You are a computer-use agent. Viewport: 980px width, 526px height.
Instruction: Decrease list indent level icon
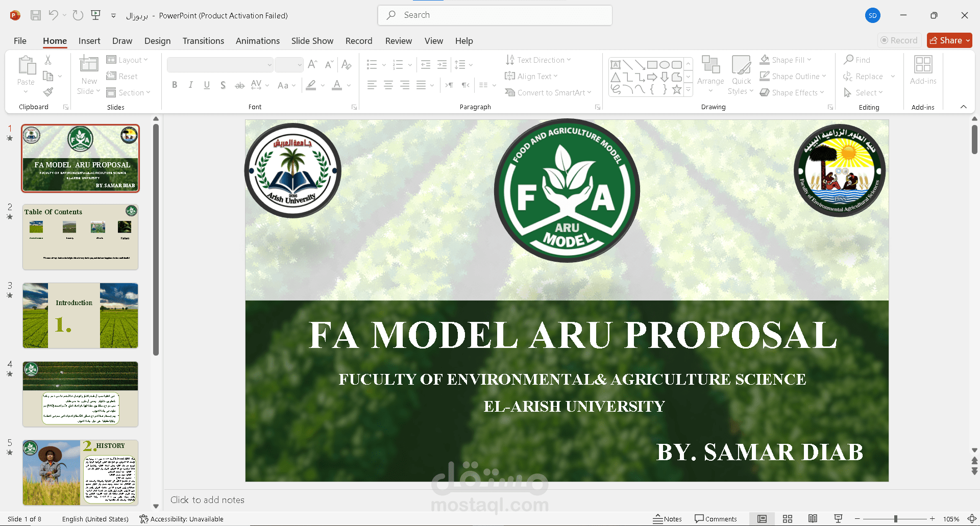pyautogui.click(x=426, y=64)
